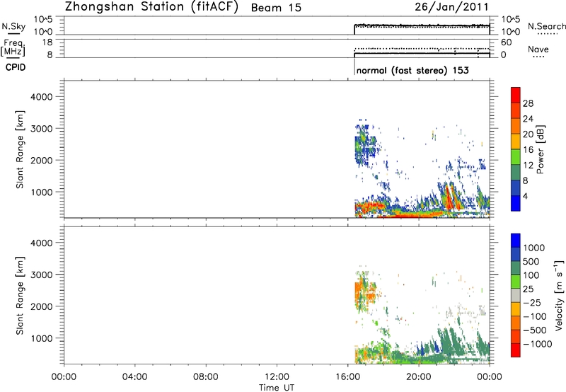Select the 16:00 time tick label
The image size is (566, 392).
click(347, 377)
